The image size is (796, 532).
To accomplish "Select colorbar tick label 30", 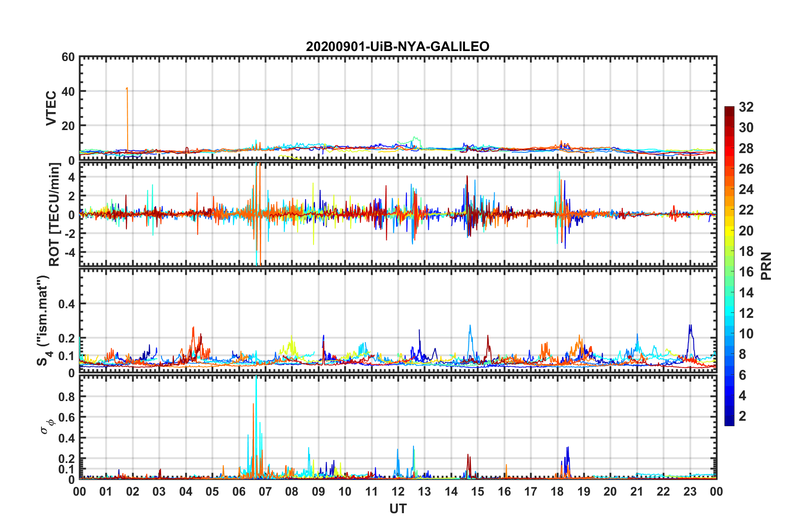I will (746, 128).
